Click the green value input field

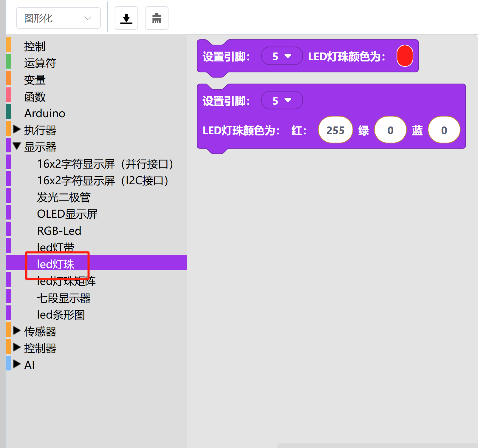point(390,130)
